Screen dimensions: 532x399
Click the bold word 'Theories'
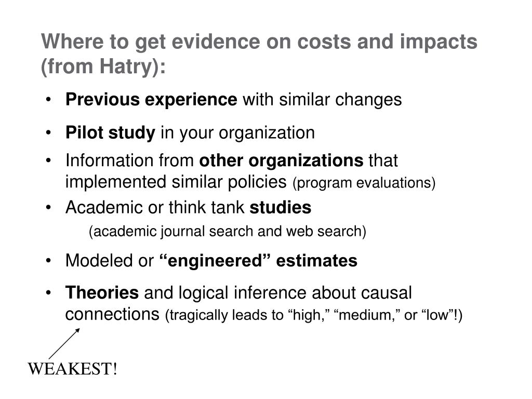click(x=102, y=292)
